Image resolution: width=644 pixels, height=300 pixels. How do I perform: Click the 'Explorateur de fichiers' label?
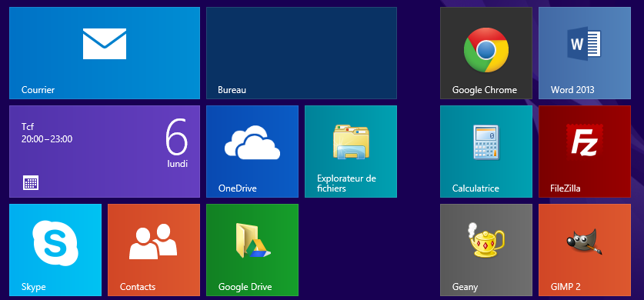point(346,183)
